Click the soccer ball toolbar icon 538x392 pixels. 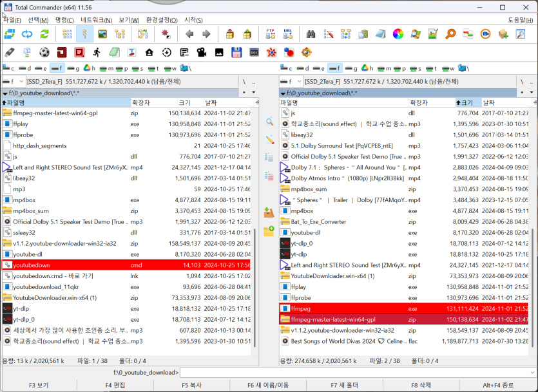(x=44, y=52)
